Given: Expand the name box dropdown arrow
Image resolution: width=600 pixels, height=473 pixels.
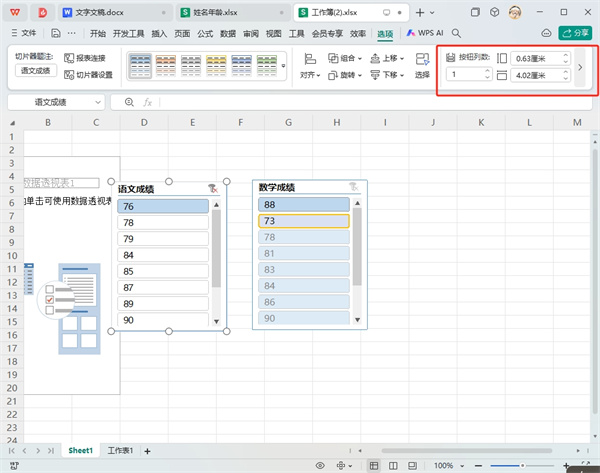Looking at the screenshot, I should click(x=98, y=102).
